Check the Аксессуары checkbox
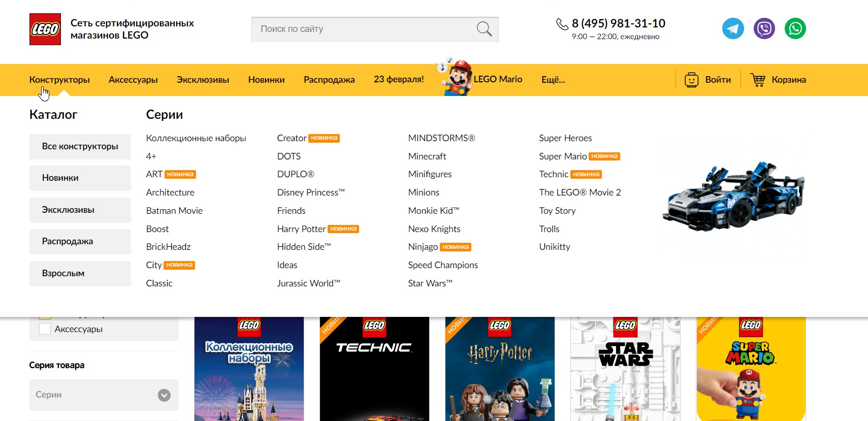Screen dimensions: 868x421 point(45,329)
